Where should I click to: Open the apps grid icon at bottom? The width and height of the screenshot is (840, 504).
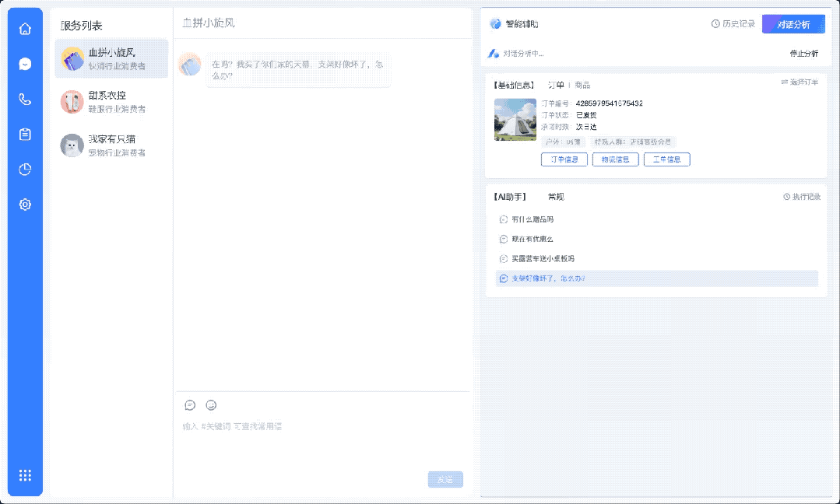pyautogui.click(x=25, y=475)
